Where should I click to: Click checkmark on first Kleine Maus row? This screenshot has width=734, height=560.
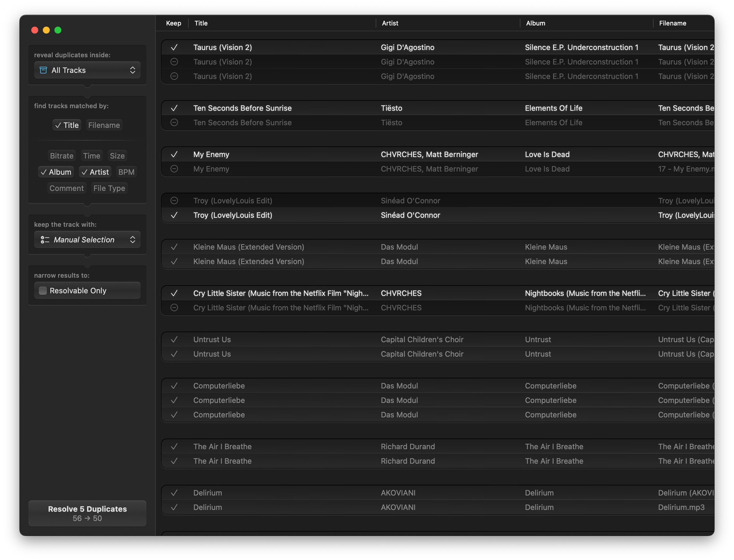click(174, 247)
